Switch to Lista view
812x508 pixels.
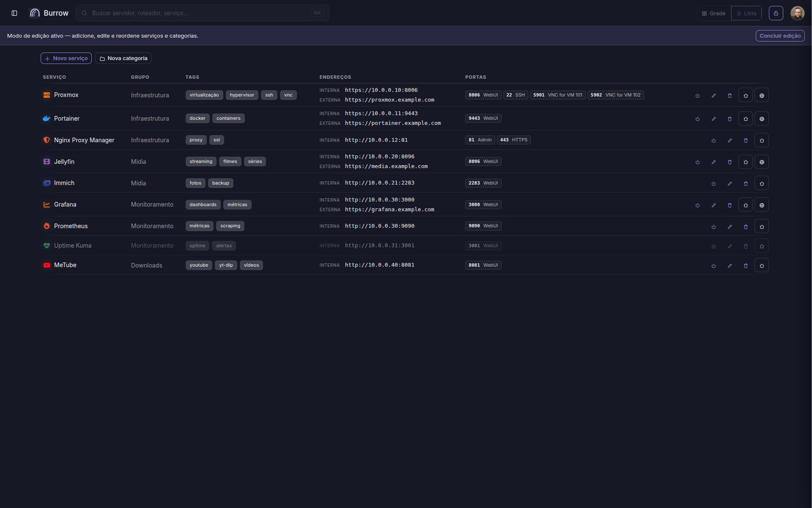click(x=746, y=13)
